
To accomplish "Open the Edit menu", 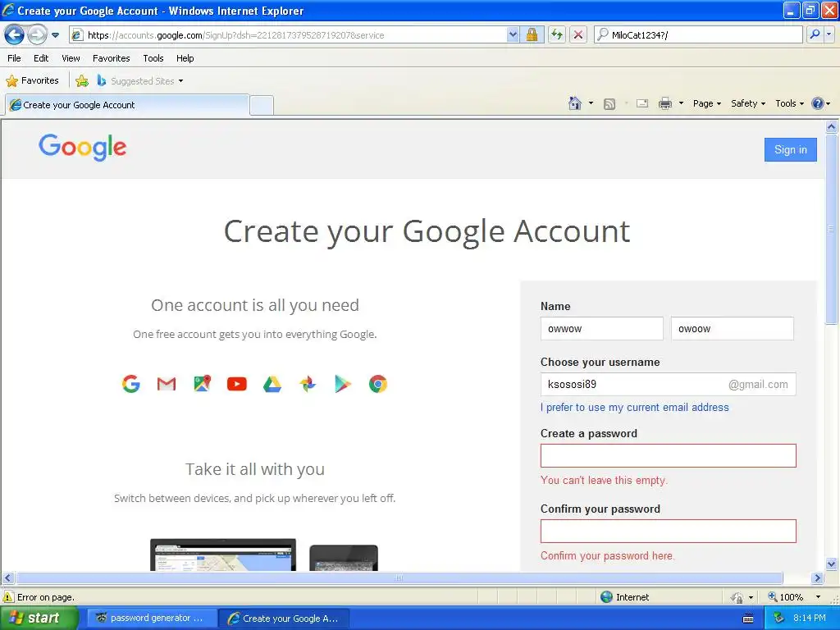I will 41,58.
